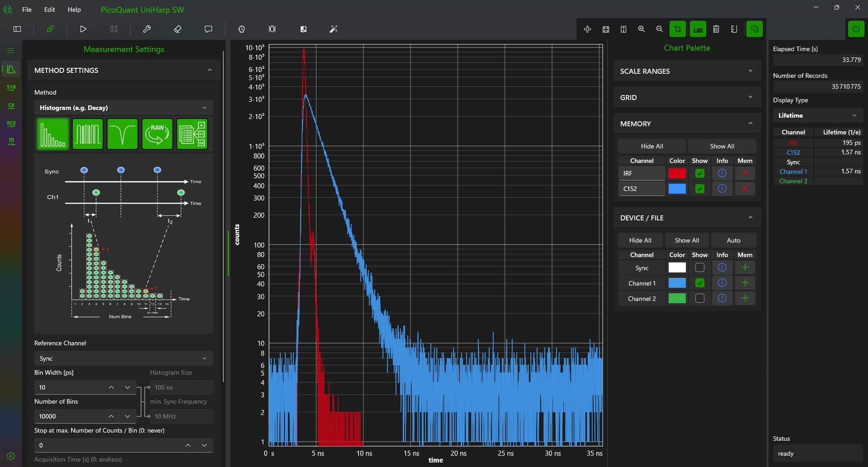The width and height of the screenshot is (868, 467).
Task: Start the measurement with the Play icon
Action: [83, 29]
